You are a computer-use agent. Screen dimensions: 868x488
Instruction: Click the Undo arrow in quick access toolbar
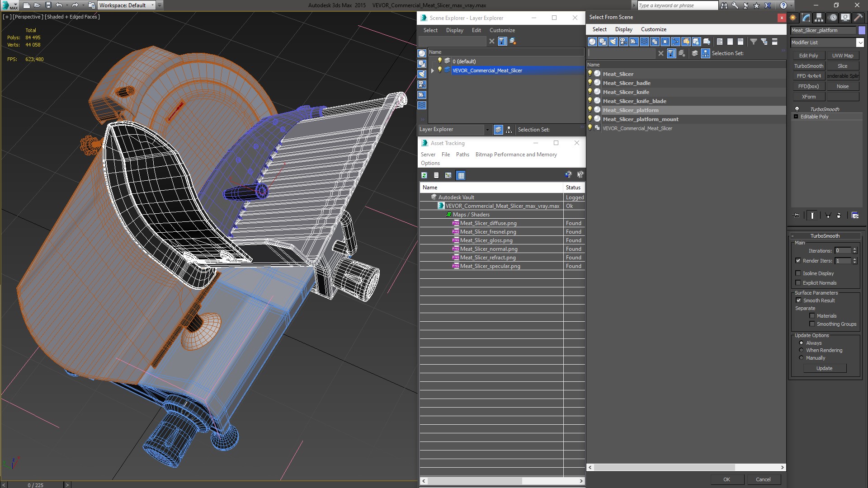59,5
